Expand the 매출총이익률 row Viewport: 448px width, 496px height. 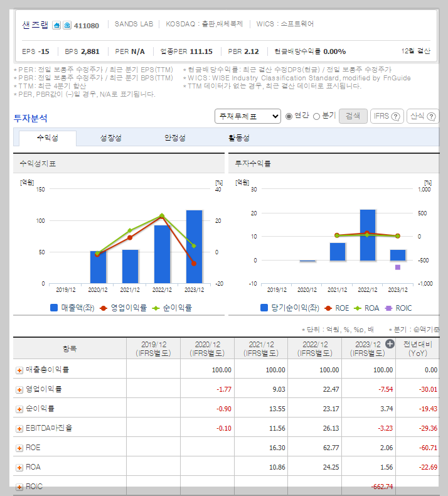click(x=19, y=370)
